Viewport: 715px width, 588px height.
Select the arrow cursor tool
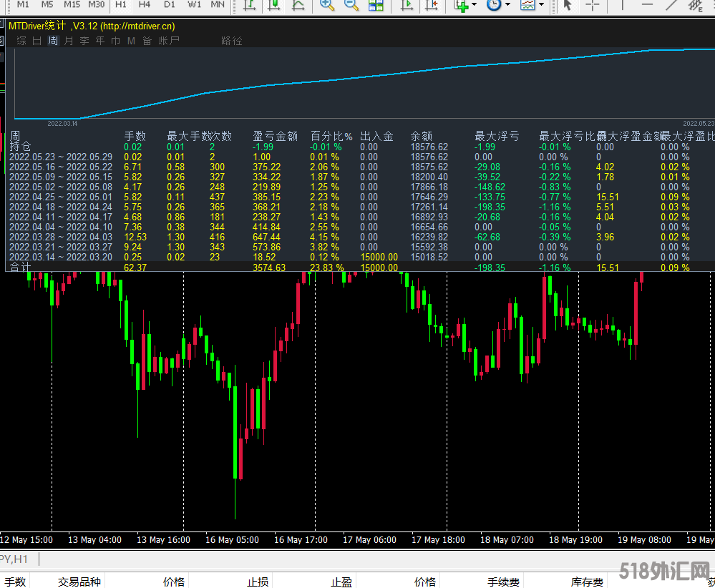coord(568,5)
